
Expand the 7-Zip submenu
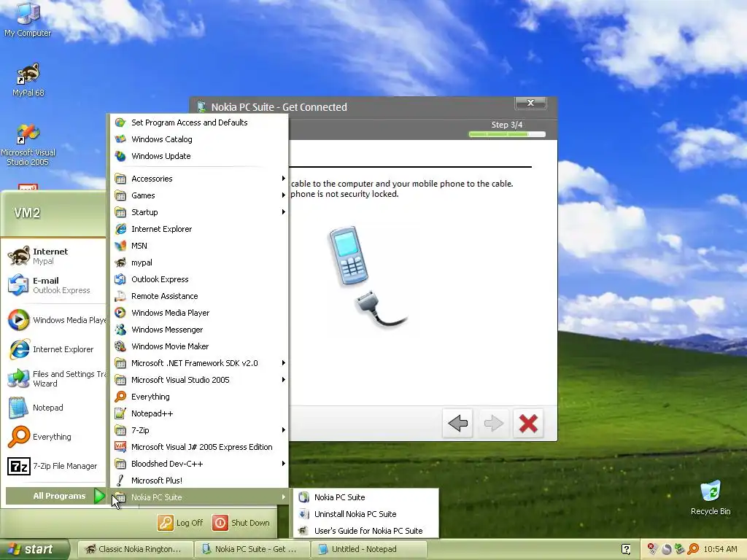click(x=198, y=430)
